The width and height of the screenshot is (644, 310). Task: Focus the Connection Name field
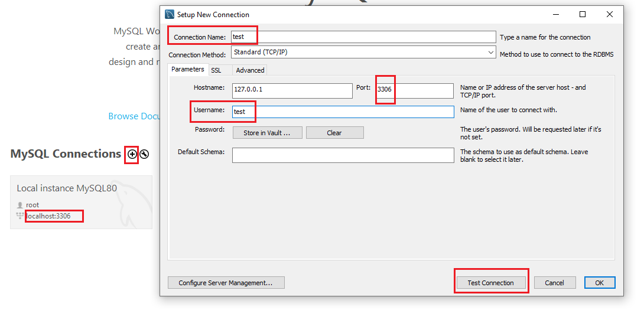(363, 37)
